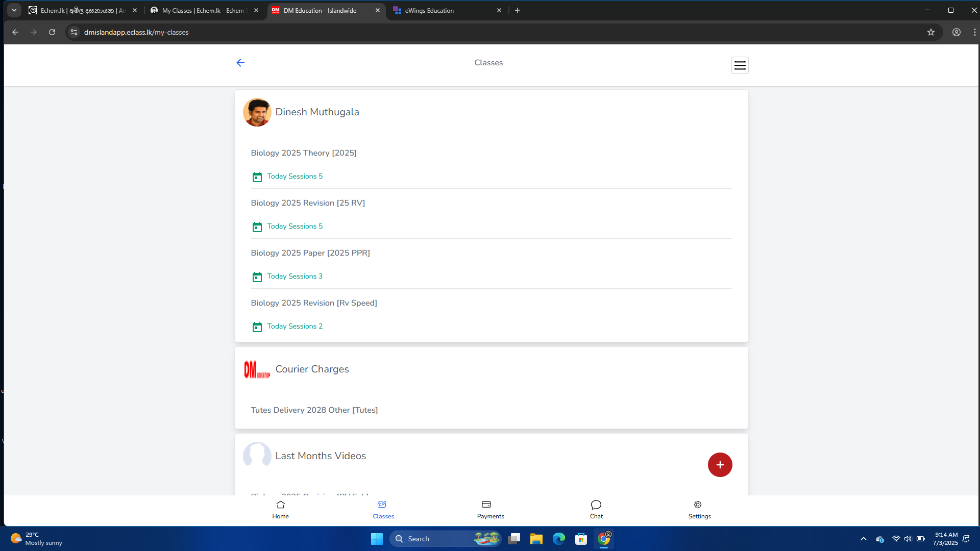Open weather widget showing 29°C

(x=37, y=539)
